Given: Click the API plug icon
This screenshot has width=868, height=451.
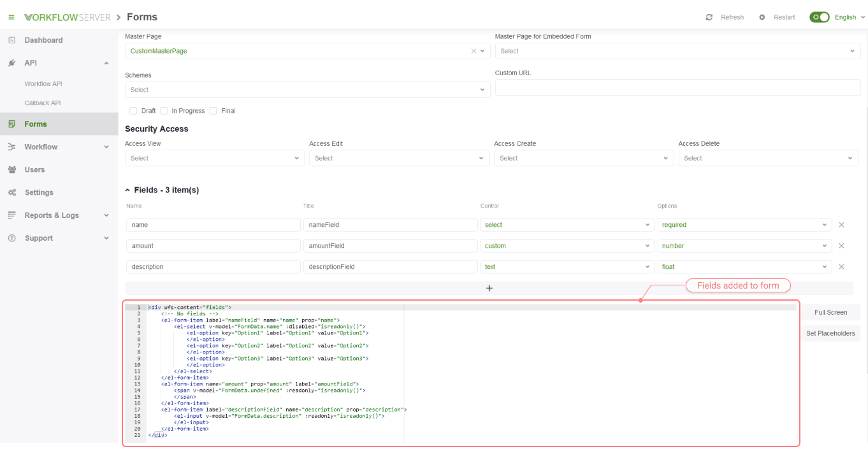Looking at the screenshot, I should click(11, 63).
